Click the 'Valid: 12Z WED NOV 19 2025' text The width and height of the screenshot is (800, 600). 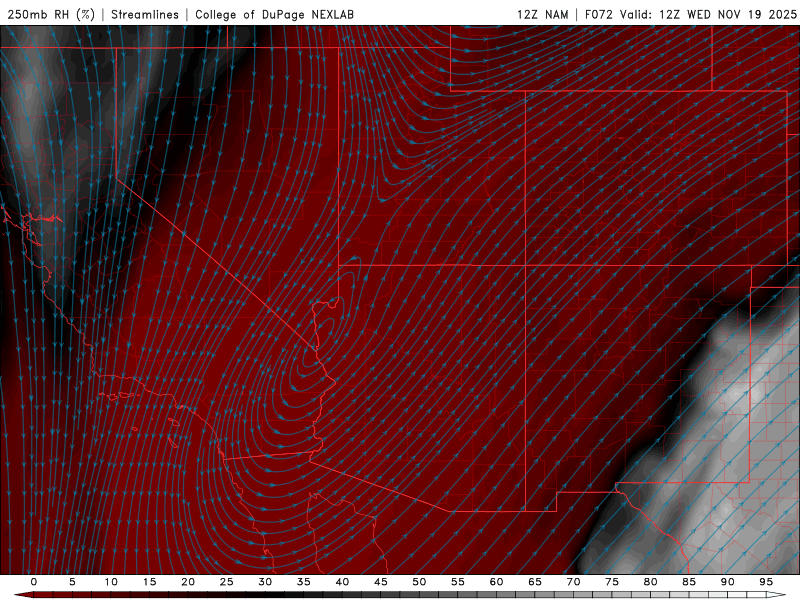point(708,14)
